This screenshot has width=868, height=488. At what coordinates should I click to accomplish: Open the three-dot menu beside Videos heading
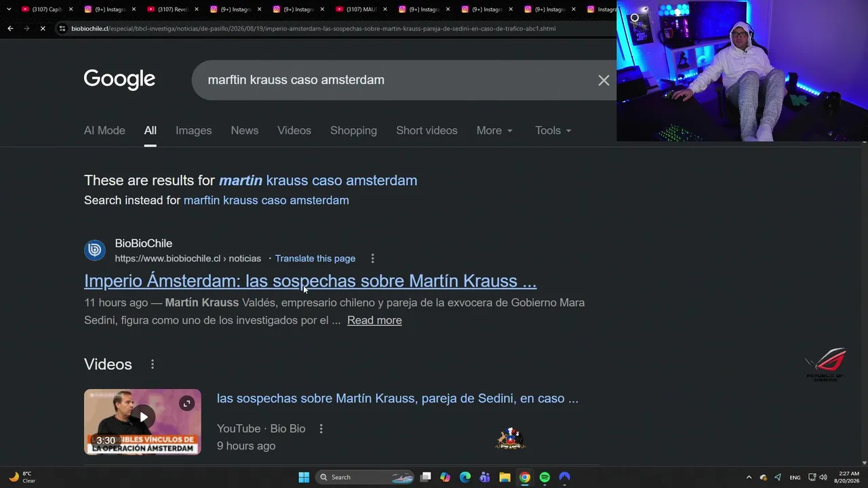click(x=153, y=365)
